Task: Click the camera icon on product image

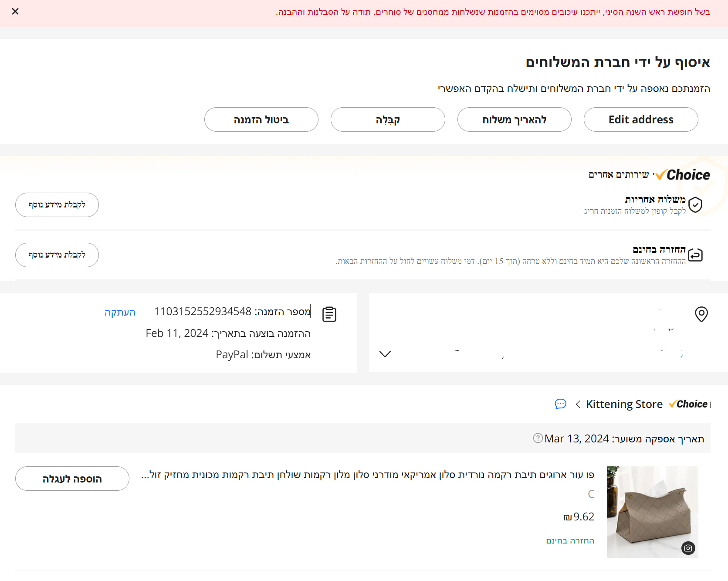Action: pyautogui.click(x=688, y=548)
